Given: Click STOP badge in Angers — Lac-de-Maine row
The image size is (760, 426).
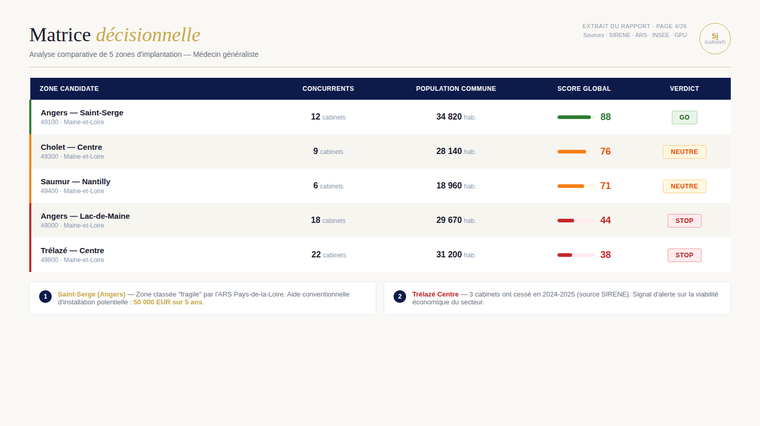Looking at the screenshot, I should click(684, 220).
